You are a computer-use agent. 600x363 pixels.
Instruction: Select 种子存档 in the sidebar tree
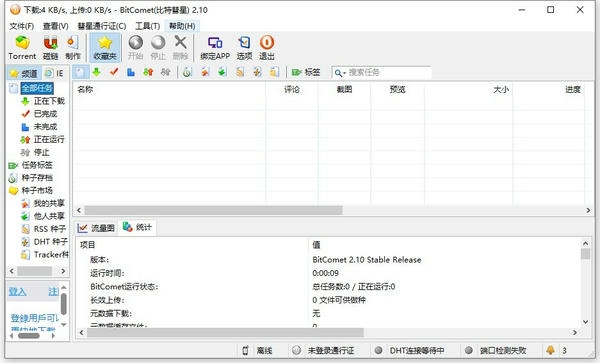click(x=37, y=177)
